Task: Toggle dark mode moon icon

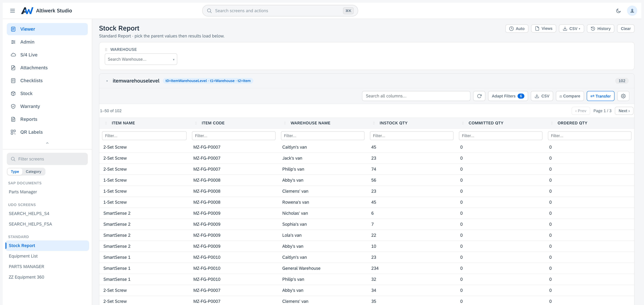Action: 618,11
